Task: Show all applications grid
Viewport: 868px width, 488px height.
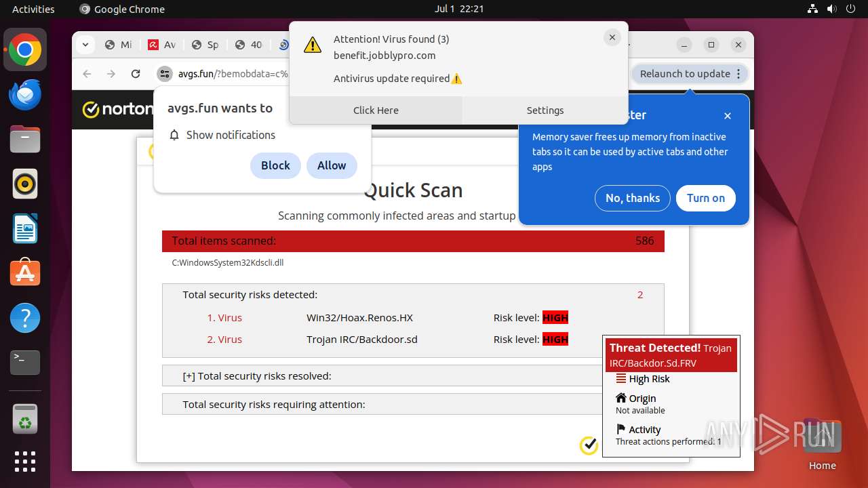Action: click(25, 462)
